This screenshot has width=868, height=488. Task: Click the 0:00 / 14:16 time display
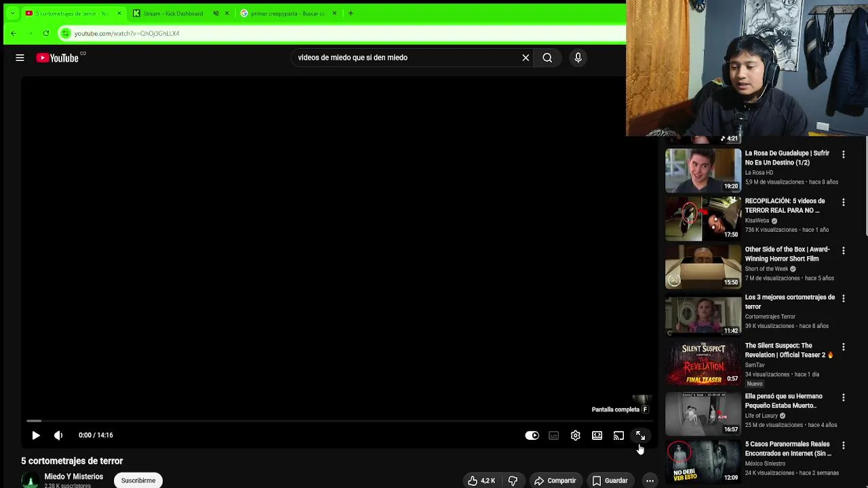pos(96,436)
